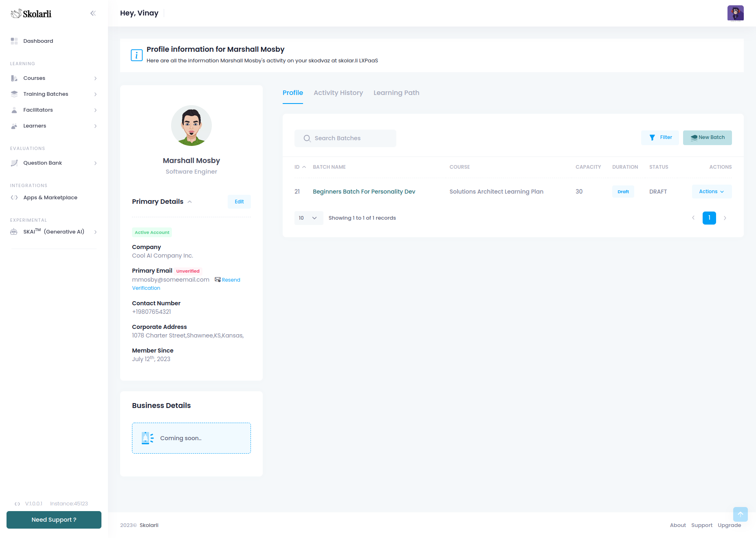Click the Dashboard grid icon

[x=14, y=41]
